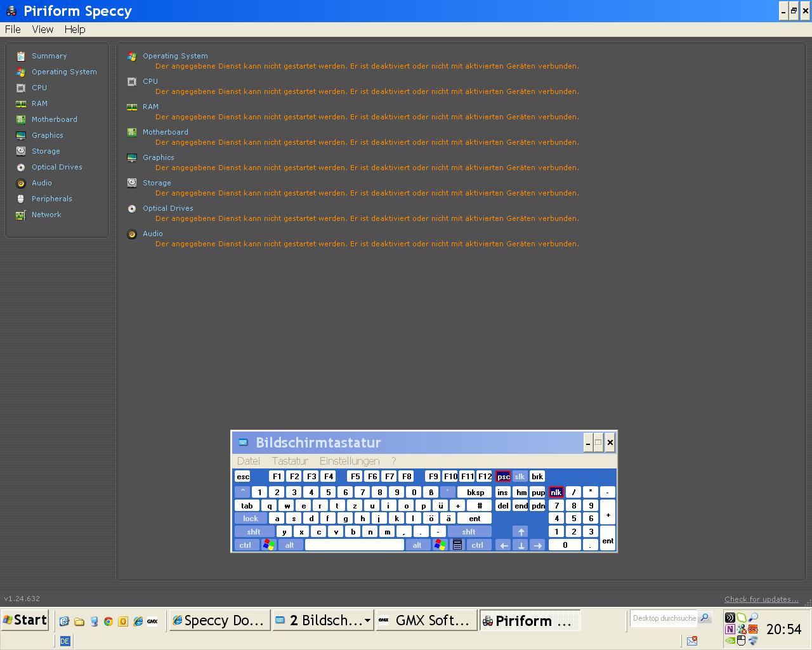This screenshot has width=812, height=650.
Task: Click the spacebar on the on-screen keyboard
Action: pyautogui.click(x=355, y=545)
